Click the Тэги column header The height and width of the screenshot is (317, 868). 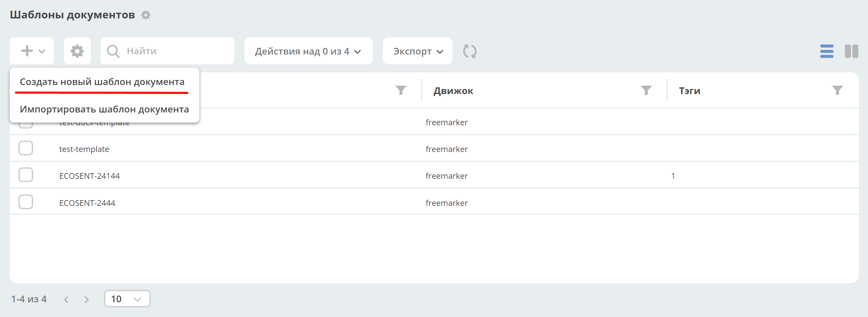[x=689, y=91]
